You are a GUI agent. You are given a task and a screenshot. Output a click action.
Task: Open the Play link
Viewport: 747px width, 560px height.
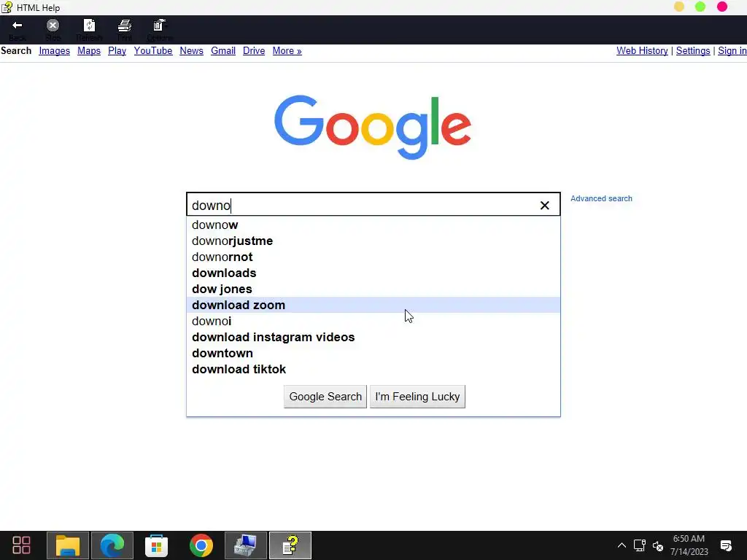(117, 50)
